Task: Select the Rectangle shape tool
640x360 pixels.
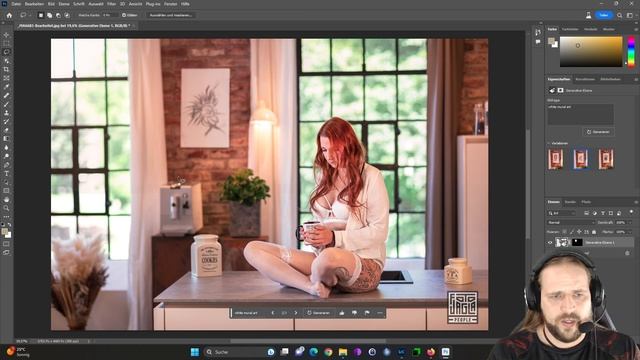Action: [x=6, y=191]
